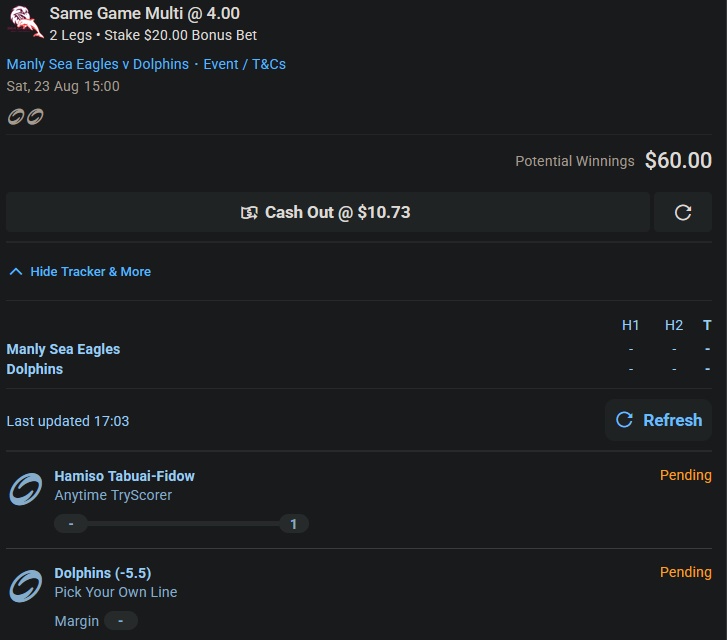Screen dimensions: 727x640
Task: Click the Manly Sea Eagles team logo
Action: click(26, 22)
